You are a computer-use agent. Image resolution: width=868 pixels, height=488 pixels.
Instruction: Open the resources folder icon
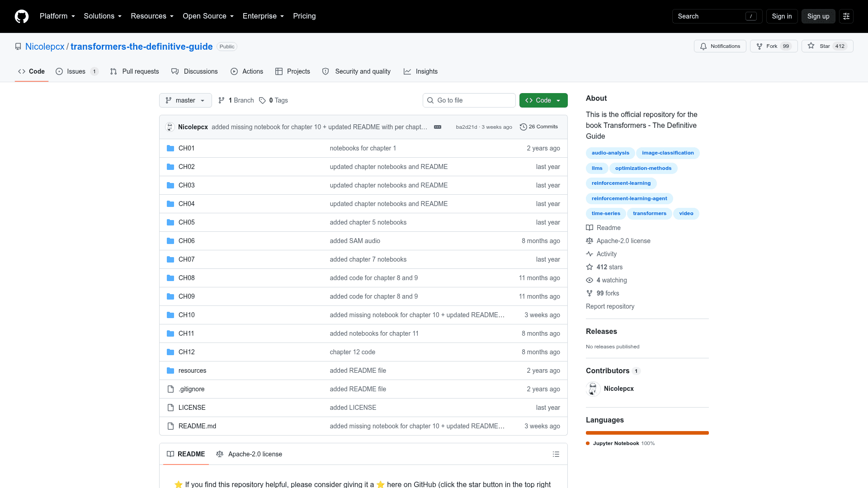click(170, 371)
